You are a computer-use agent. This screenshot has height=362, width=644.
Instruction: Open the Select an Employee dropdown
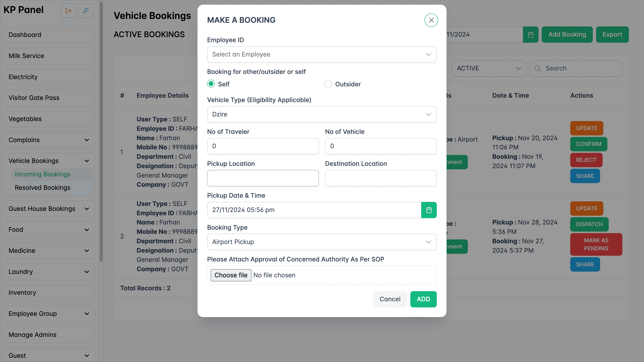click(x=322, y=54)
